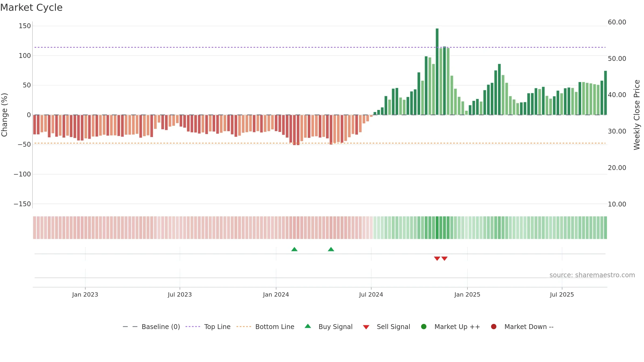
Task: Click the 150 left axis tick label
Action: tap(25, 26)
